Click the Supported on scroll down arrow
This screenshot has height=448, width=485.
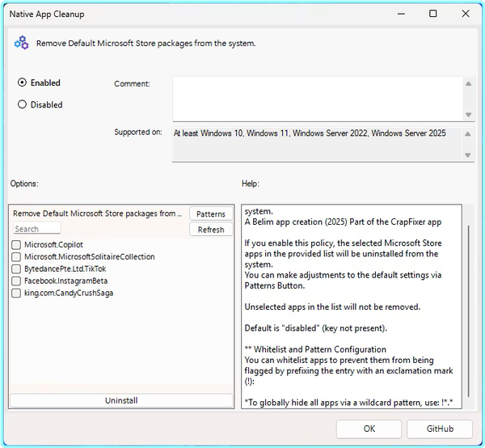(468, 155)
